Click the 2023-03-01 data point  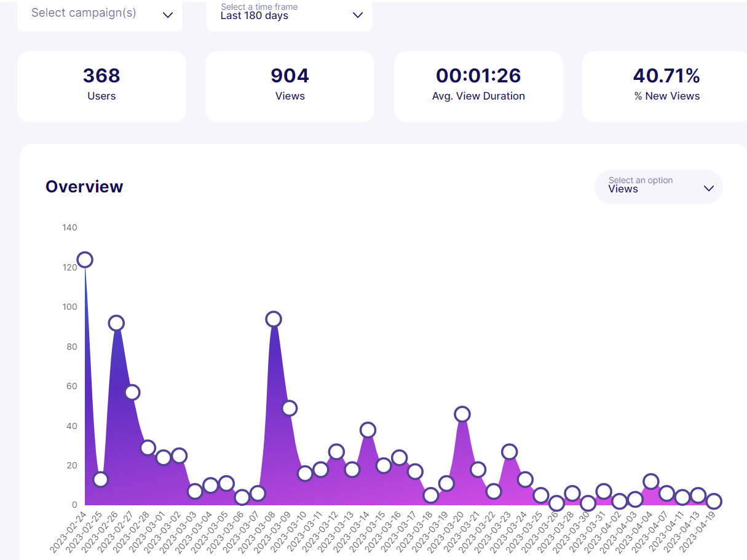click(163, 457)
